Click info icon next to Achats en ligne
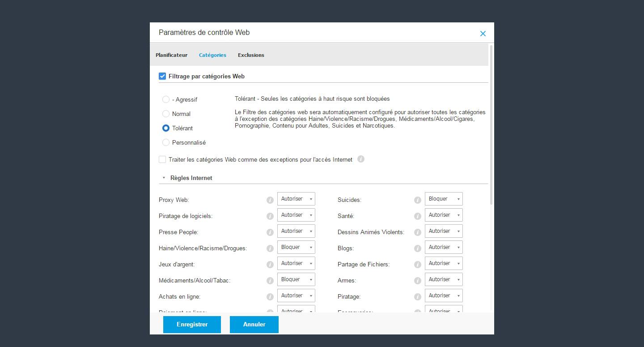This screenshot has height=347, width=644. point(270,297)
